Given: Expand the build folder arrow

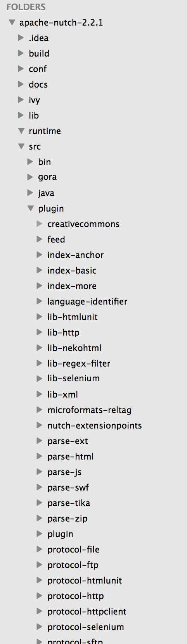Looking at the screenshot, I should tap(21, 53).
